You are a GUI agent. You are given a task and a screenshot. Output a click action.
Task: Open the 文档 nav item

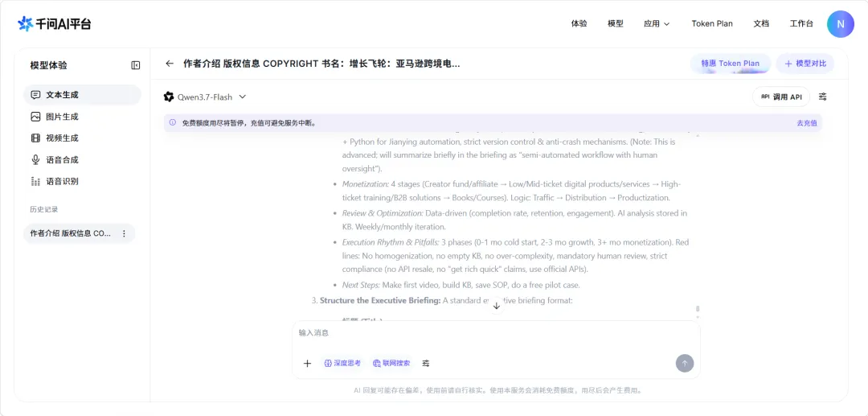[761, 24]
